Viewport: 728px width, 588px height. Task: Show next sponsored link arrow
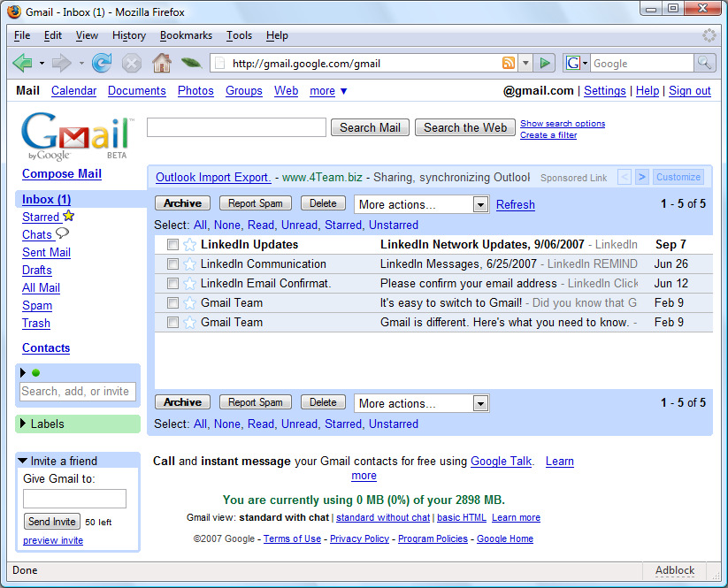641,177
